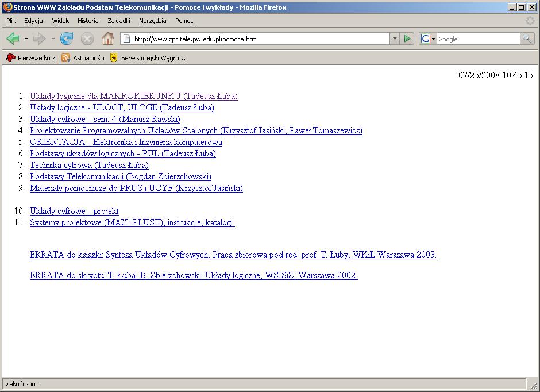Open the Pierwsze kroki bookmark
This screenshot has height=392, width=540.
[32, 58]
